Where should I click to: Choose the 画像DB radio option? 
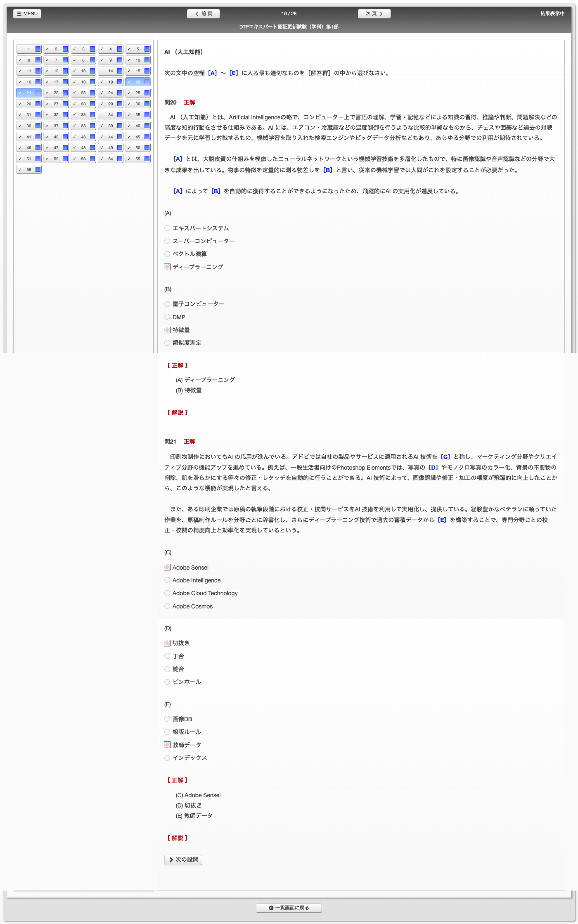click(167, 719)
